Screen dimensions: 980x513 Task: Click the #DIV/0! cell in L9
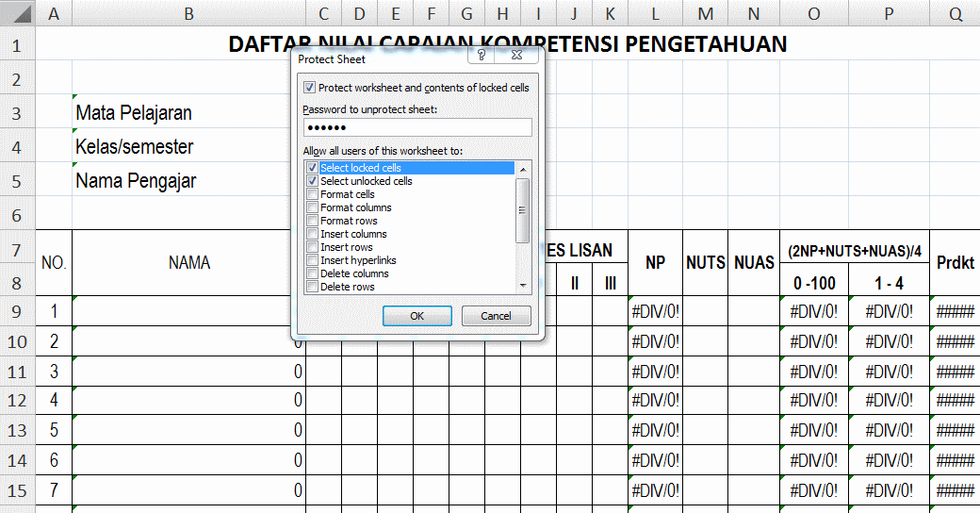[x=655, y=311]
